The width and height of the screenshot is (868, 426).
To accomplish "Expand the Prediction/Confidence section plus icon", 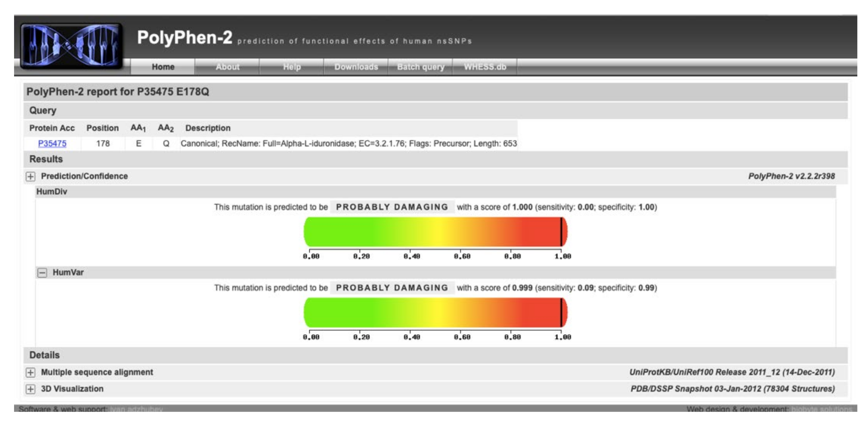I will (30, 176).
